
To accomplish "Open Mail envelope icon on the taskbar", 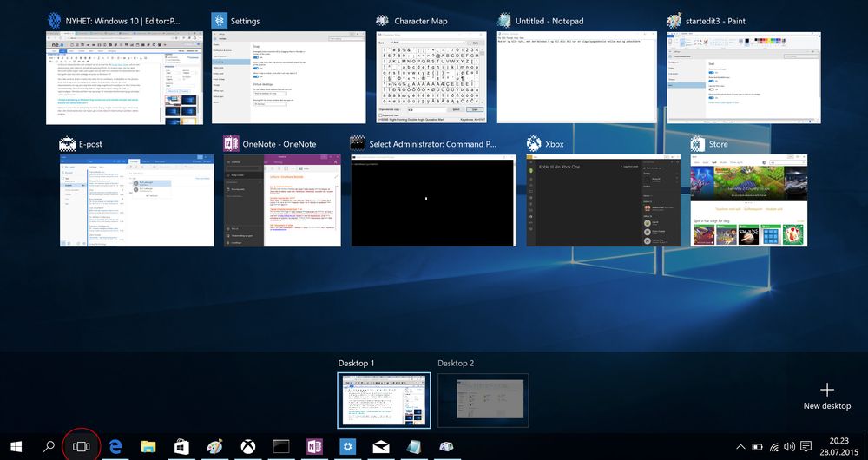I will 381,446.
